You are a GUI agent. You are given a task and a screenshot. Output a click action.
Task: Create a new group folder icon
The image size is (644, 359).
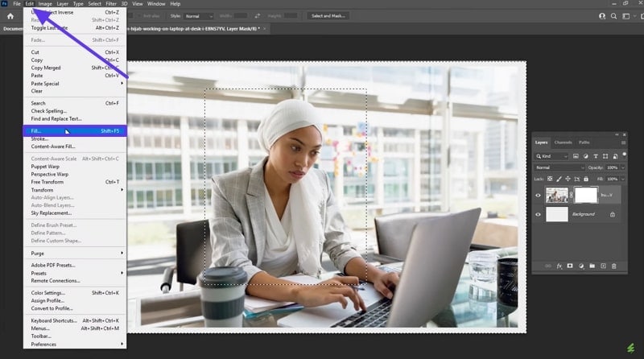[592, 266]
